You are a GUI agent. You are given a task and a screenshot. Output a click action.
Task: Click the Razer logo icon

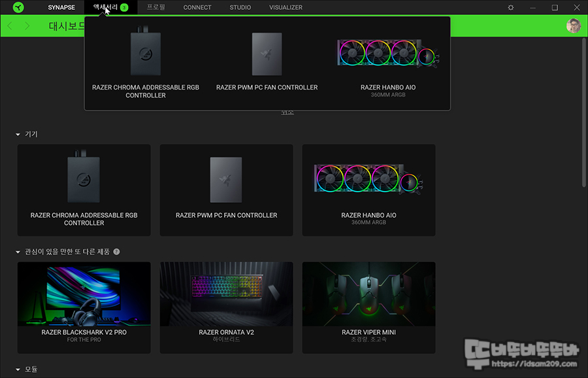[18, 7]
